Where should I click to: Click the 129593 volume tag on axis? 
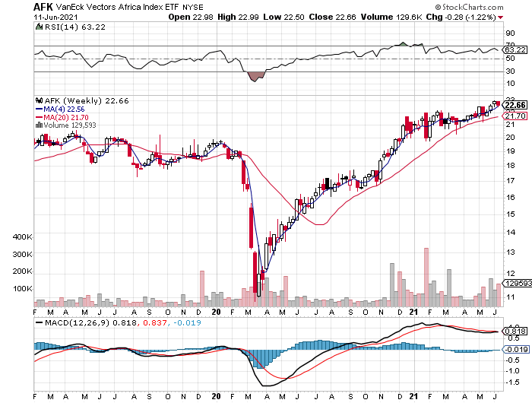point(518,283)
